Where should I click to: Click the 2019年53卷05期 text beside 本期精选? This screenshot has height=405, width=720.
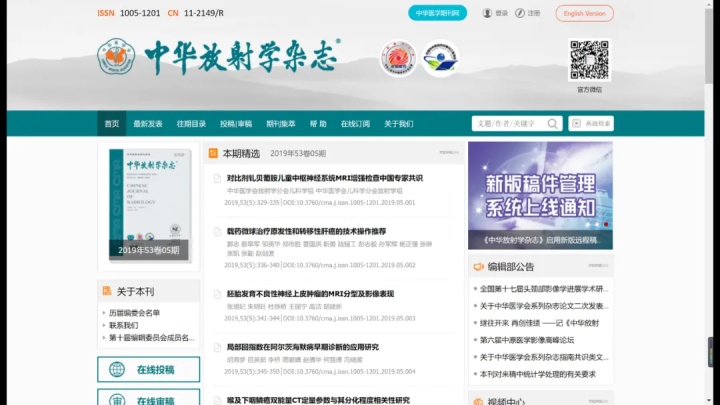(298, 153)
